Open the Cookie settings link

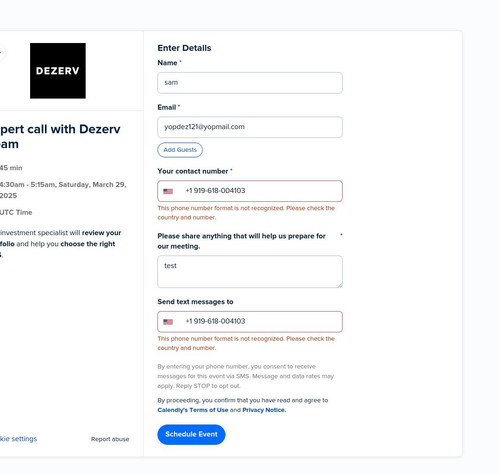(x=18, y=439)
